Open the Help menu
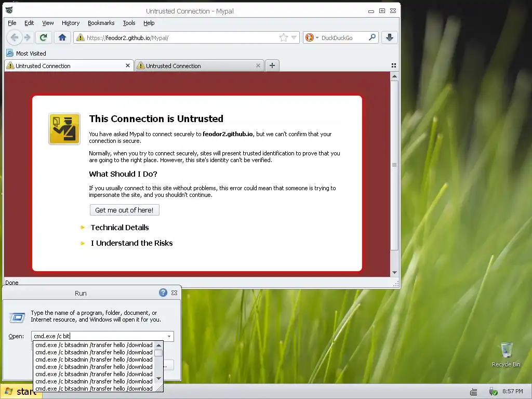Viewport: 532px width, 399px height. click(149, 23)
